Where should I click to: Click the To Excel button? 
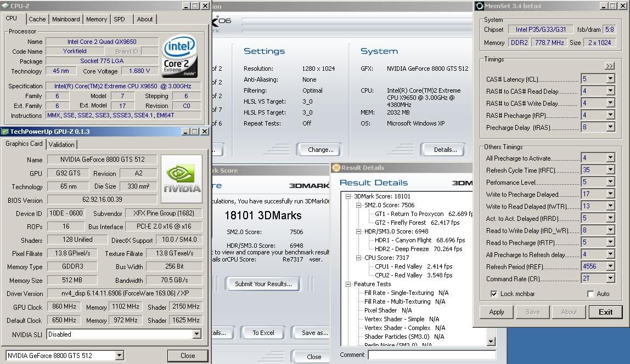coord(263,333)
